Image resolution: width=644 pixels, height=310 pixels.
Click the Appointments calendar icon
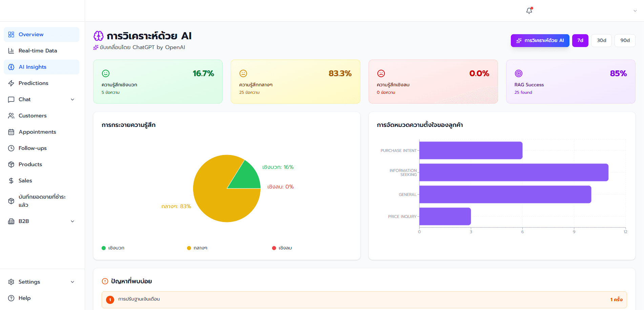coord(11,132)
